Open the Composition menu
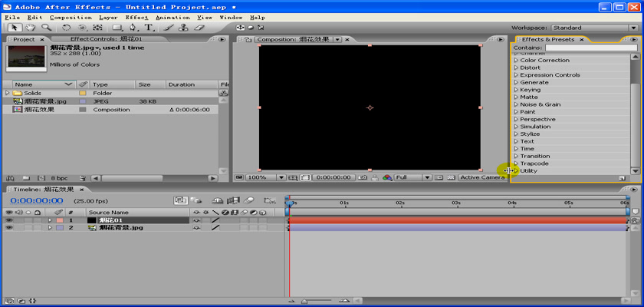Image resolution: width=644 pixels, height=307 pixels. tap(71, 17)
